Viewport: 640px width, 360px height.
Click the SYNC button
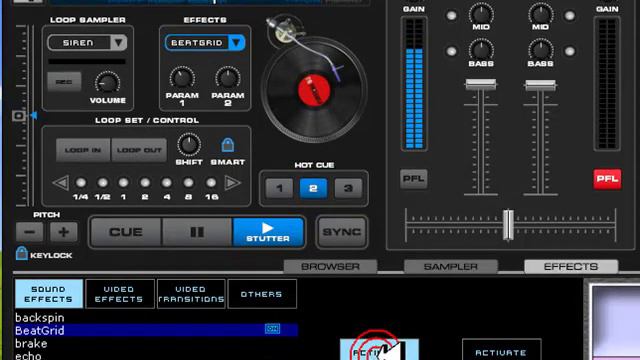[x=342, y=232]
